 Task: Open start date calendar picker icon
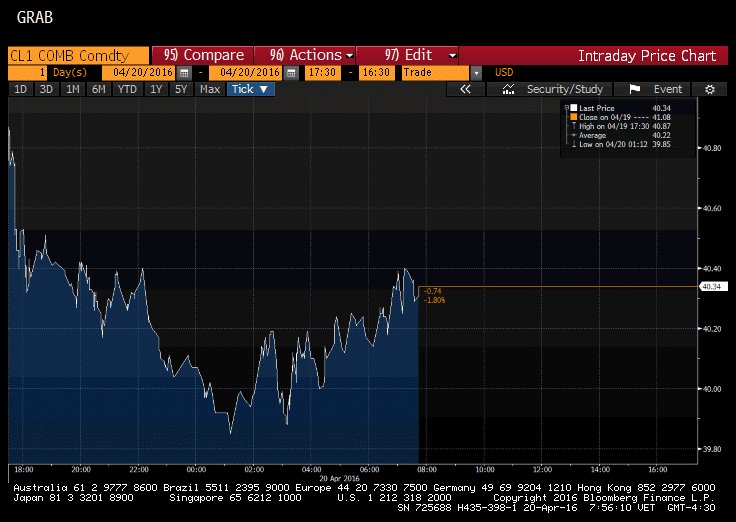(x=183, y=73)
